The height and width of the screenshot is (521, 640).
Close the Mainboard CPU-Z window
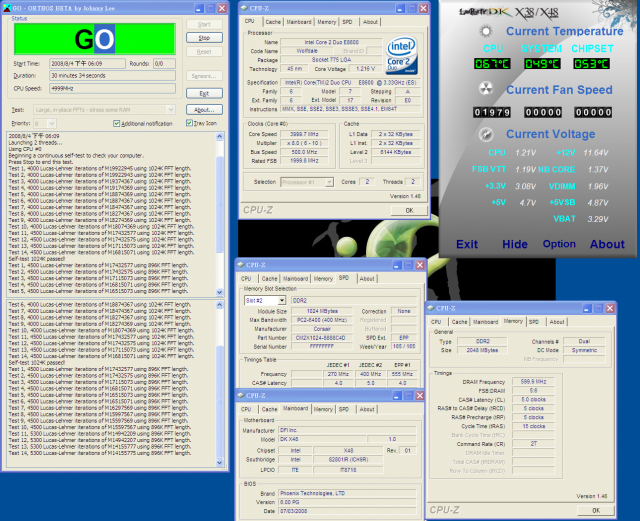[x=420, y=396]
